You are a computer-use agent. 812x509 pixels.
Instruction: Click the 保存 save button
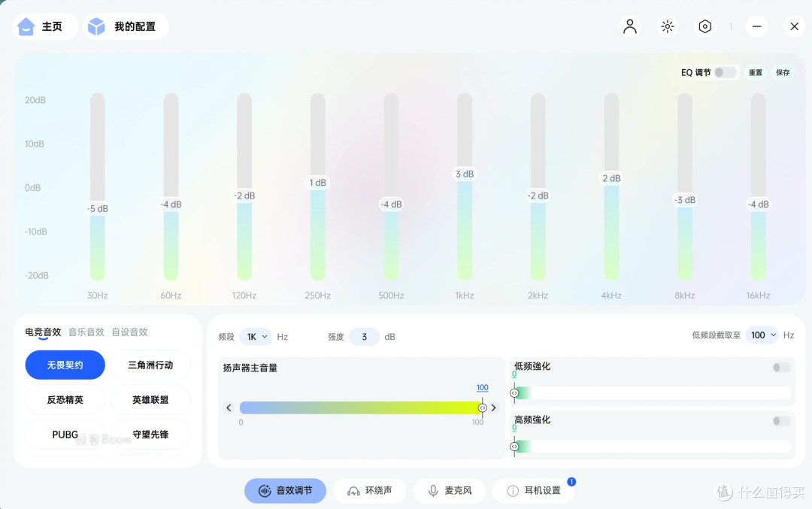tap(783, 72)
